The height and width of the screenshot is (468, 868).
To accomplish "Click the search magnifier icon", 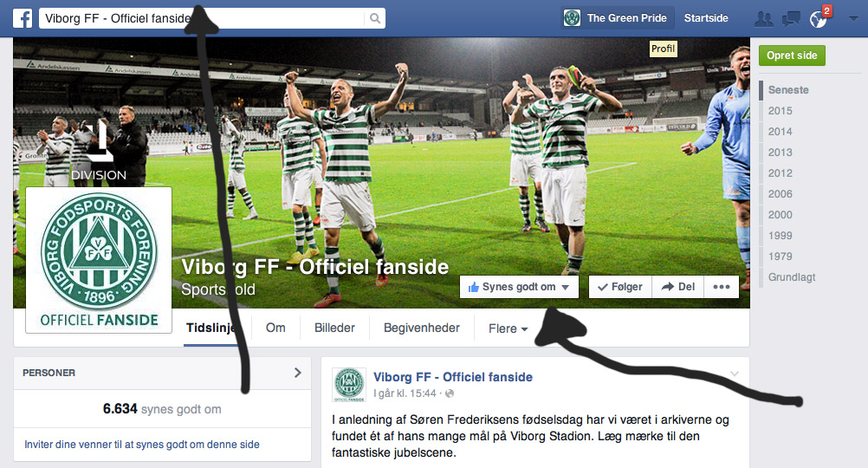I will coord(375,18).
